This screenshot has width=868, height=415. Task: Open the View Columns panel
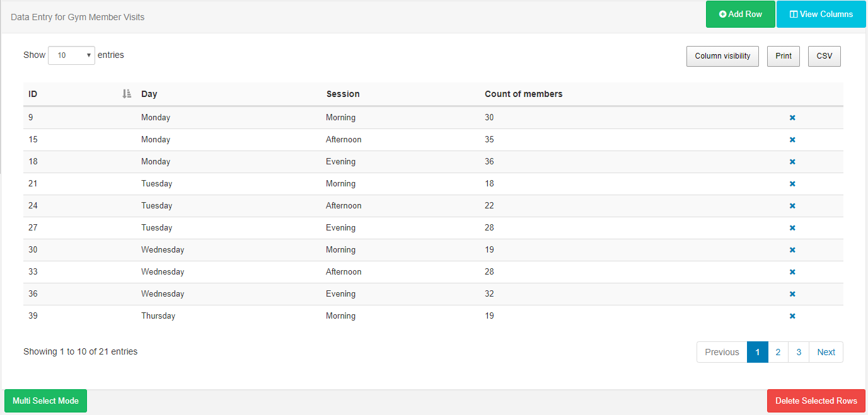(x=821, y=14)
